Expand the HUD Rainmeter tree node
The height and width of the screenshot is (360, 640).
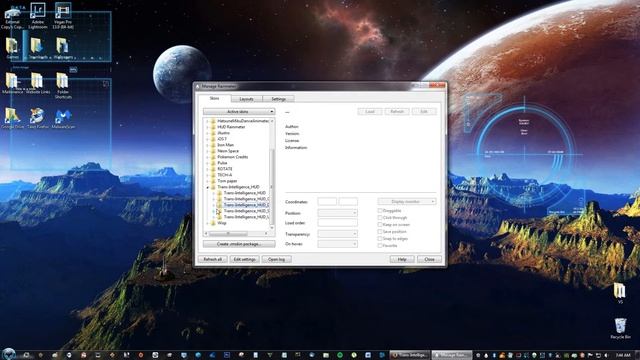coord(207,127)
